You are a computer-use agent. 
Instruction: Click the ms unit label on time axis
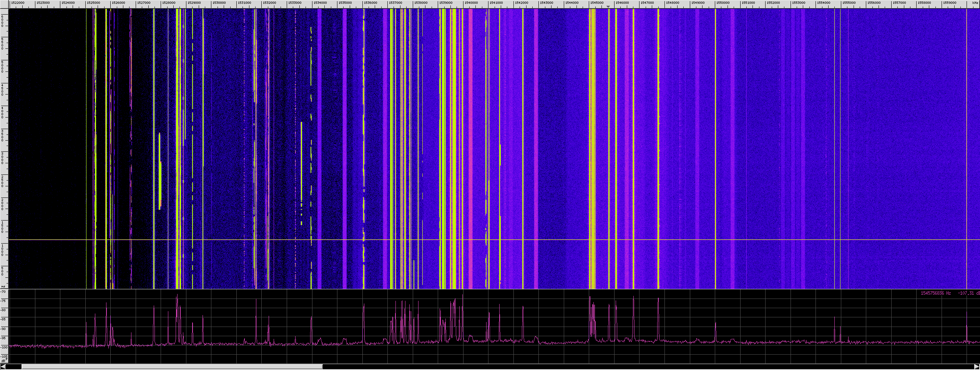point(3,286)
